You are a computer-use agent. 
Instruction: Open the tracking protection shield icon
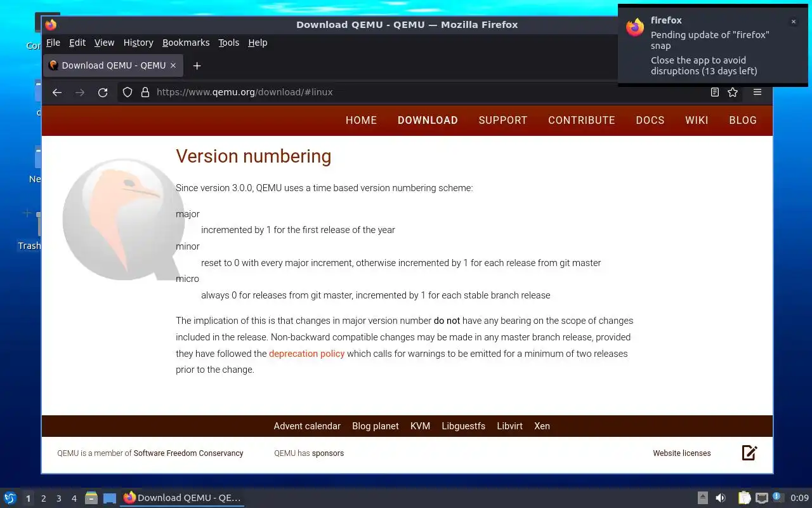point(128,92)
